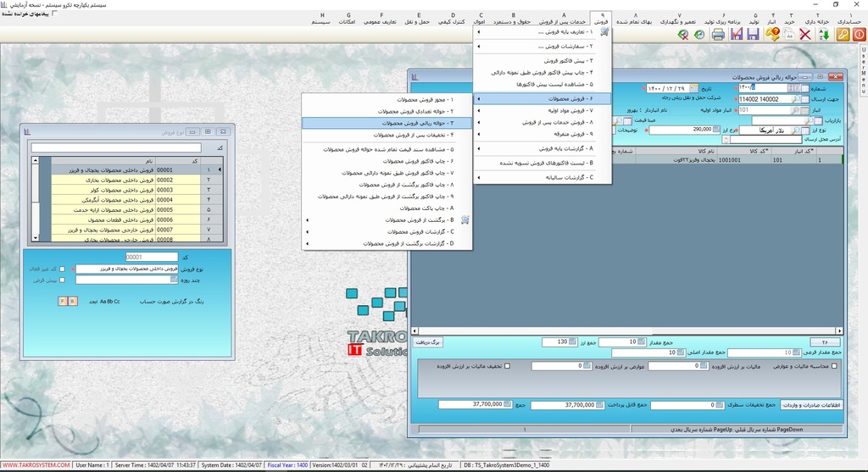Expand 'گزارشات فروش محصولات' submenu
Viewport: 868px width, 472px height.
(387, 231)
